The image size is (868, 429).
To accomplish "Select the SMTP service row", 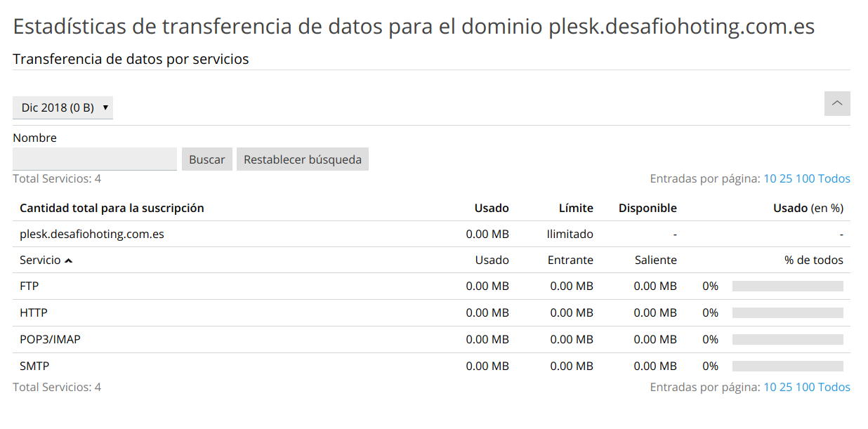I will [x=35, y=366].
